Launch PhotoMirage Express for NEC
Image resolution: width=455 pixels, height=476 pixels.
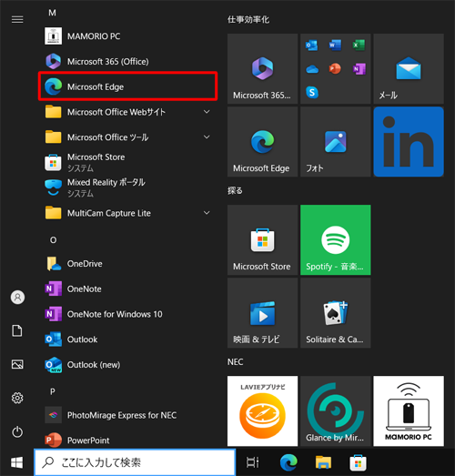click(127, 415)
